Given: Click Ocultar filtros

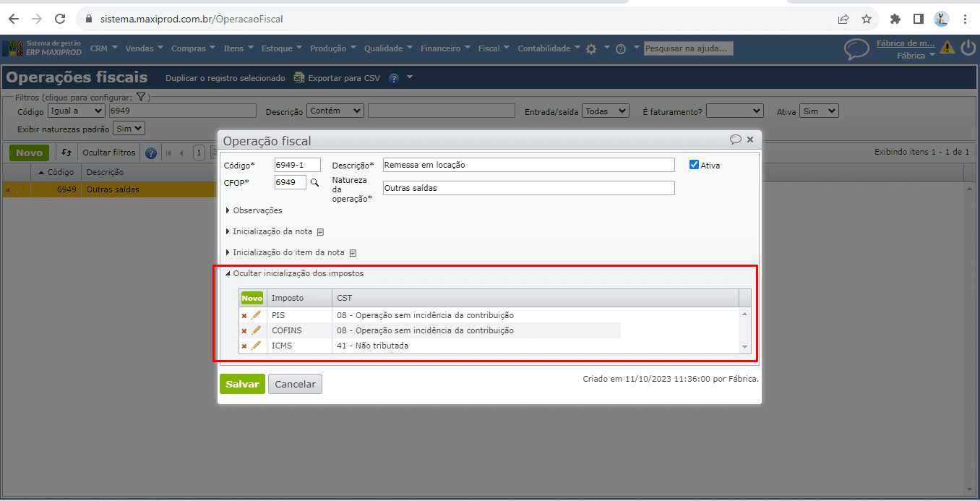Looking at the screenshot, I should tap(109, 153).
